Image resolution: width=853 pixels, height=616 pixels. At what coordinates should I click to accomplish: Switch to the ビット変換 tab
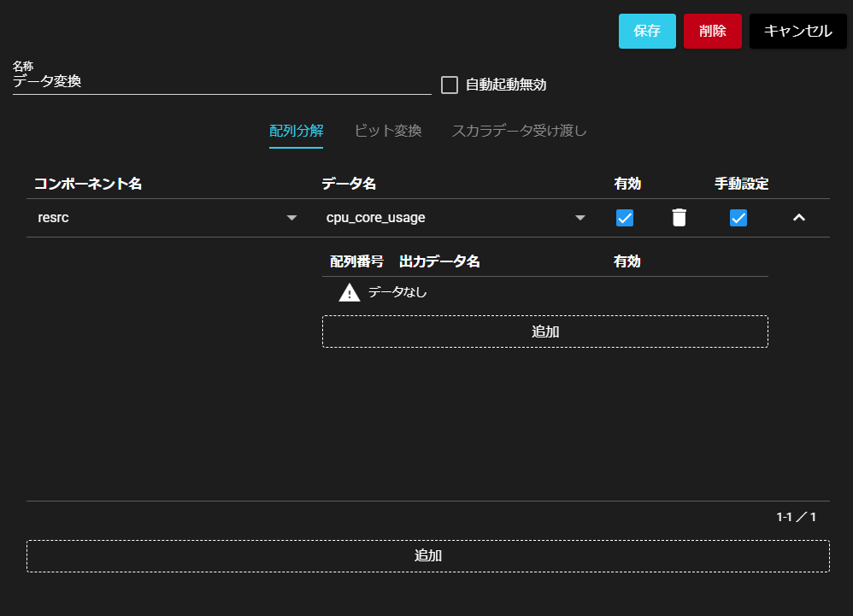(387, 131)
